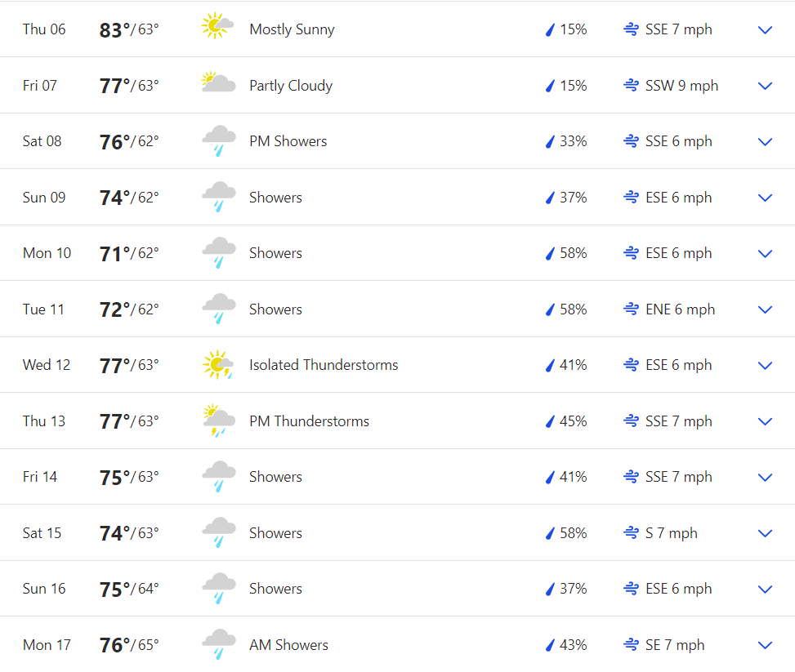Show more details for Mon 17

(765, 645)
